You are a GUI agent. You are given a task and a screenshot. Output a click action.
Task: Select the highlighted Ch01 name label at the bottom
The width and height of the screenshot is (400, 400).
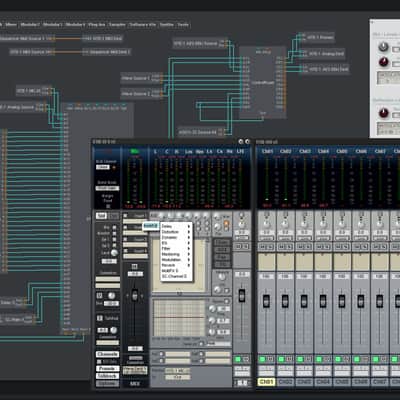(266, 382)
